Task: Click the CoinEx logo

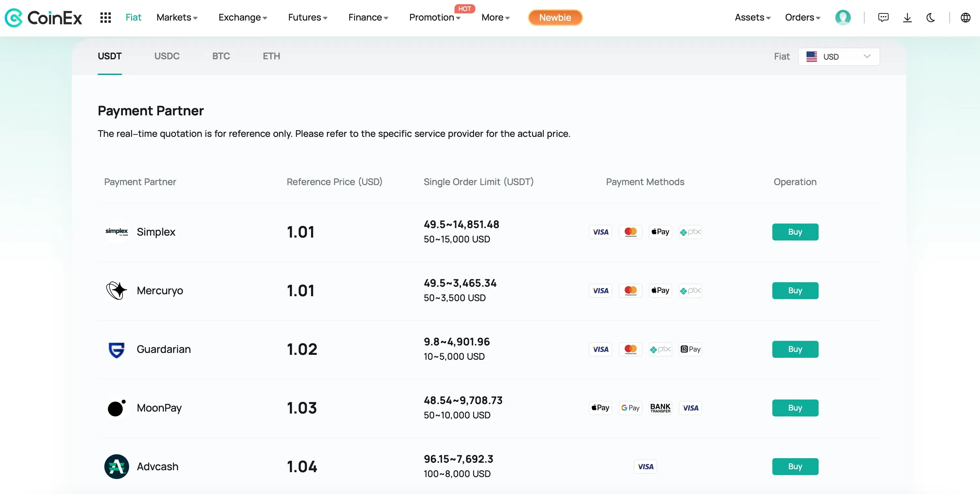Action: click(43, 18)
